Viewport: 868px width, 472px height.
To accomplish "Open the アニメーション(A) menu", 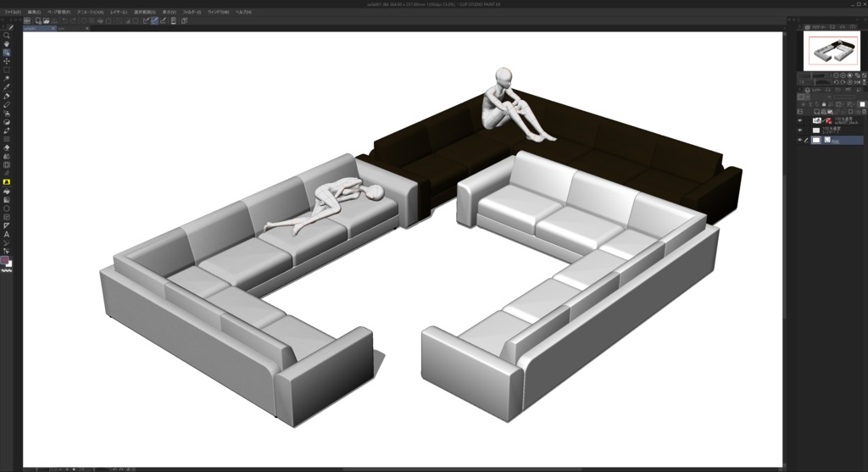I will (x=90, y=12).
